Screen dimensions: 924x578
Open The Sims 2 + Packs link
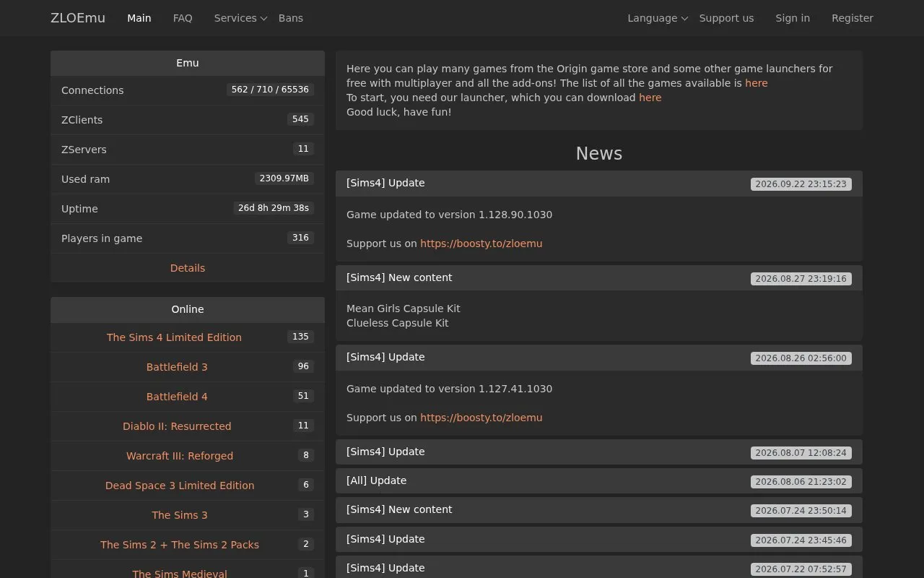[x=180, y=545]
